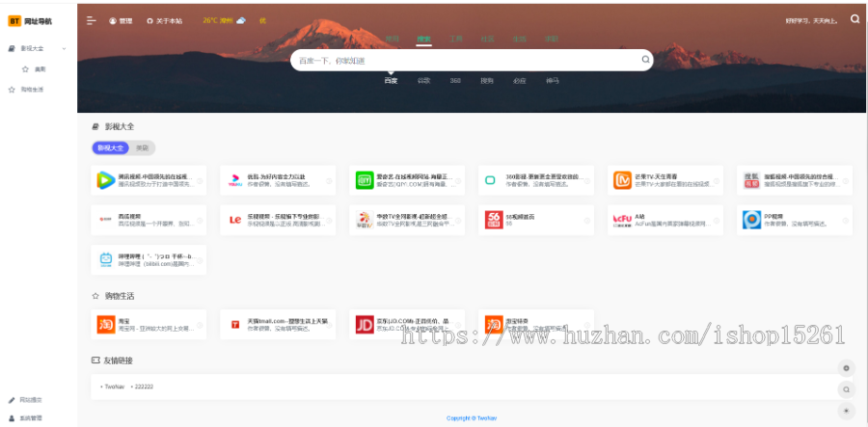Select 神马 as the search engine
868x427 pixels.
pos(552,81)
